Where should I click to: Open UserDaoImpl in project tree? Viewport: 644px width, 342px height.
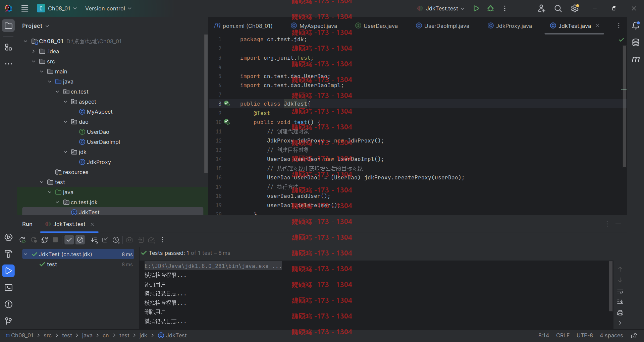tap(100, 142)
